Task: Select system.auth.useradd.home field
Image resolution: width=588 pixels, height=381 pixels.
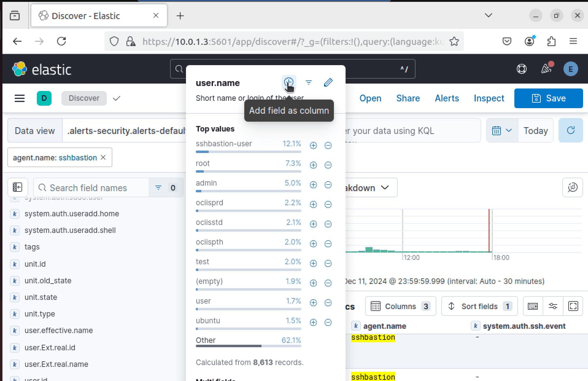Action: pyautogui.click(x=72, y=214)
